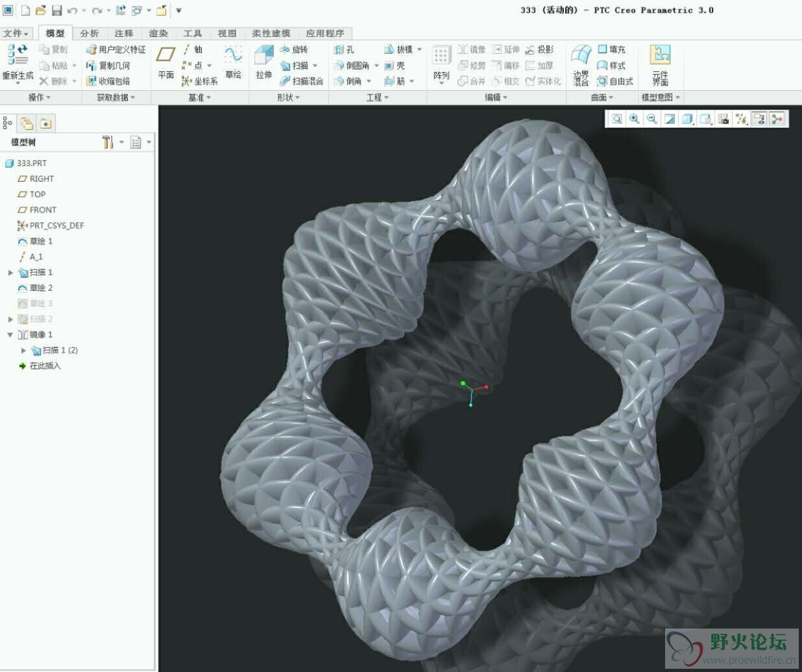Switch to the 注释 (Annotate) ribbon tab
This screenshot has height=672, width=802.
[124, 33]
